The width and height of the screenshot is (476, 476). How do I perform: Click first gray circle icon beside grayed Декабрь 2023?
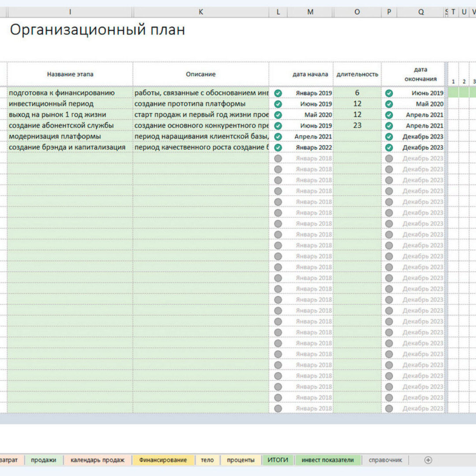pos(389,159)
